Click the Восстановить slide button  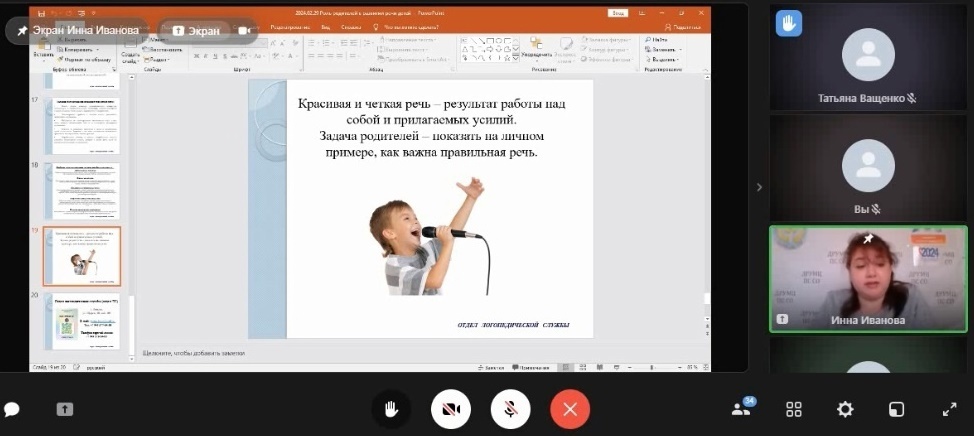pos(163,50)
